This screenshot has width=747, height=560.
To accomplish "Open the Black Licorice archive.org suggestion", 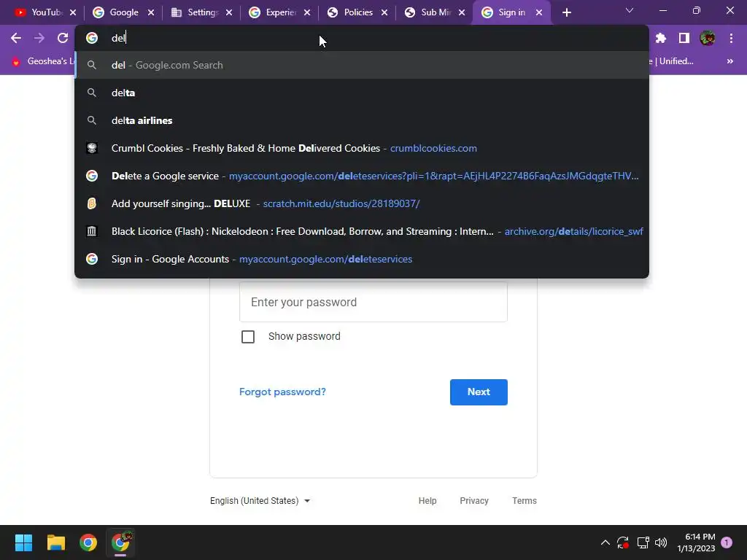I will click(362, 231).
